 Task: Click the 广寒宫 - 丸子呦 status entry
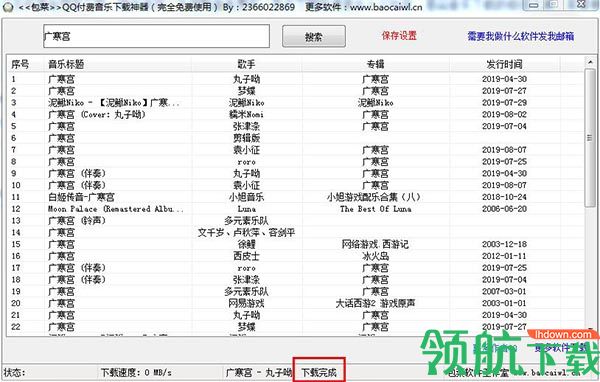pyautogui.click(x=258, y=372)
